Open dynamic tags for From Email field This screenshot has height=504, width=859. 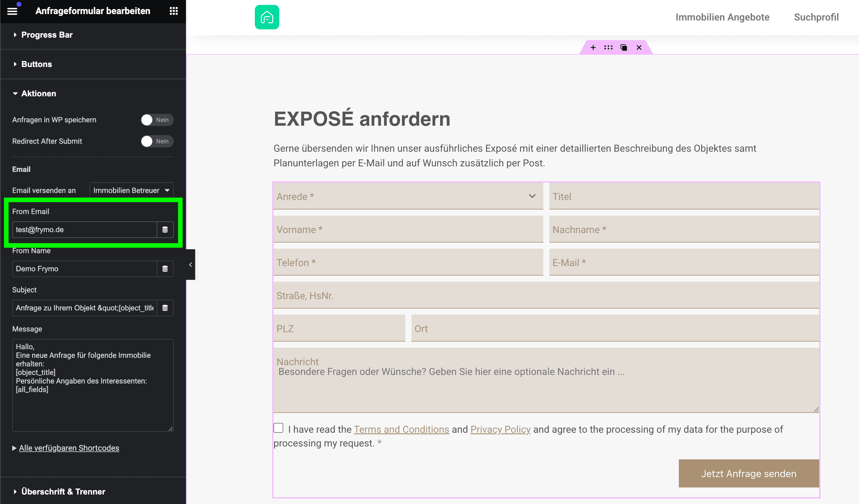[x=165, y=230]
